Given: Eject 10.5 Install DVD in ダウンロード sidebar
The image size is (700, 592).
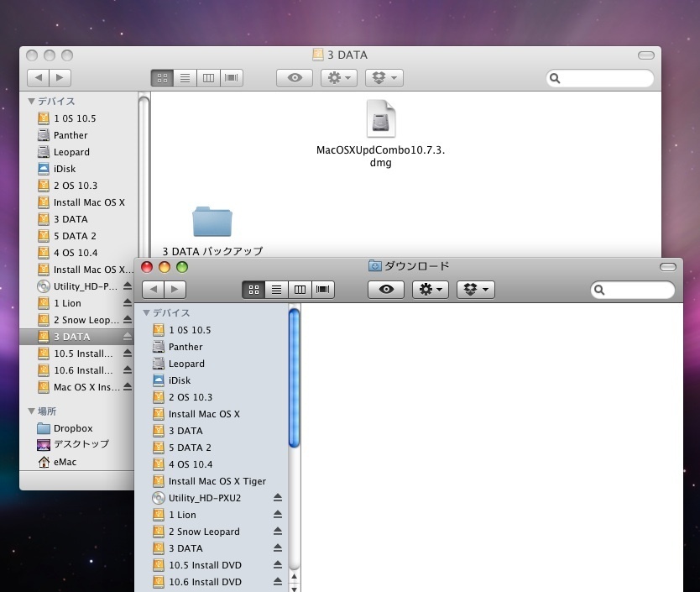Looking at the screenshot, I should [x=278, y=565].
